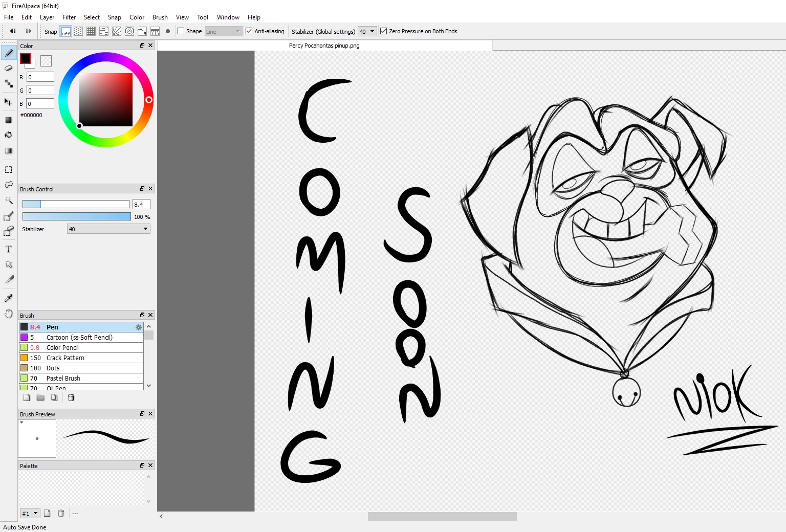Click the Undo arrow in the toolbar

click(x=13, y=31)
